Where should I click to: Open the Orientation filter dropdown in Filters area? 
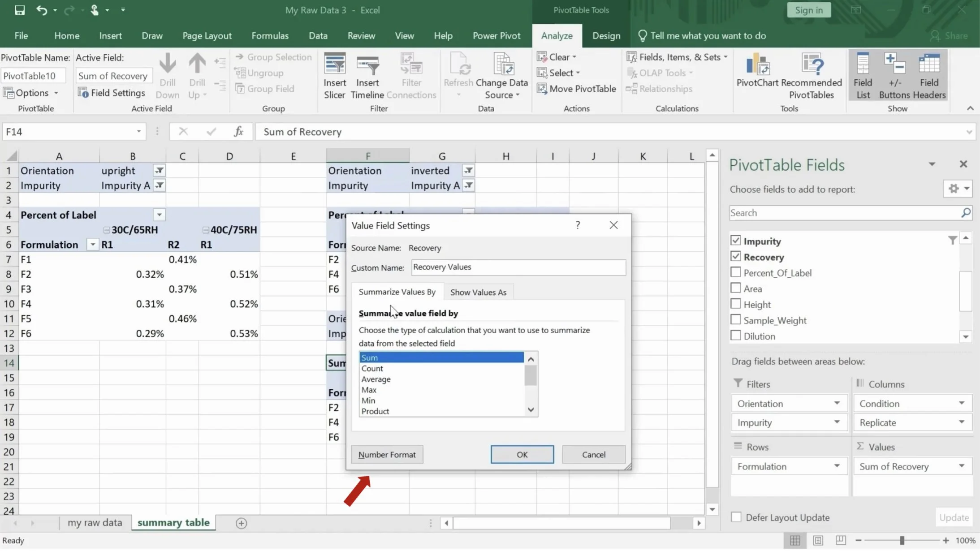[837, 403]
